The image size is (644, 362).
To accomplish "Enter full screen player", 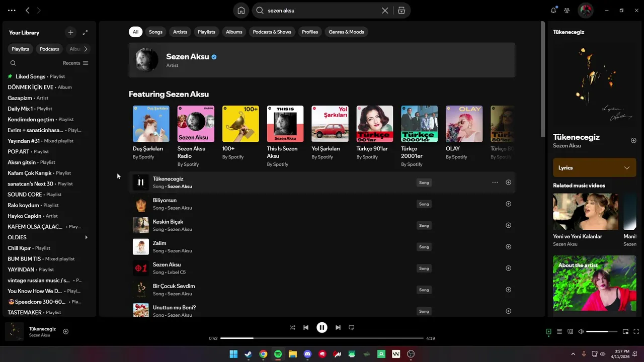I will point(636,331).
